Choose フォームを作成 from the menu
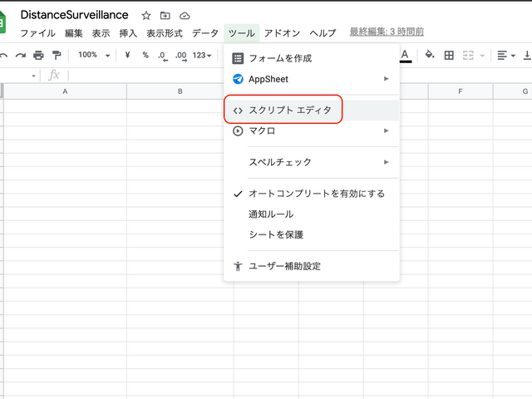Viewport: 532px width, 399px height. click(x=279, y=59)
